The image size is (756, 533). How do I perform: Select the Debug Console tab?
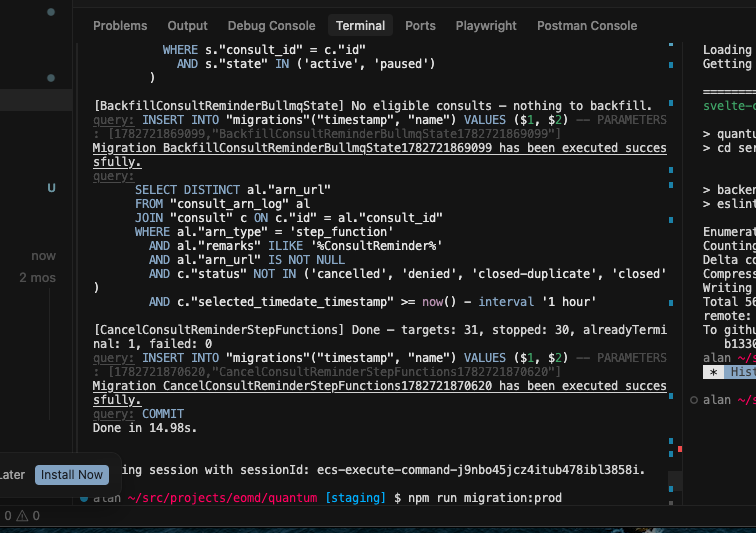[x=271, y=26]
